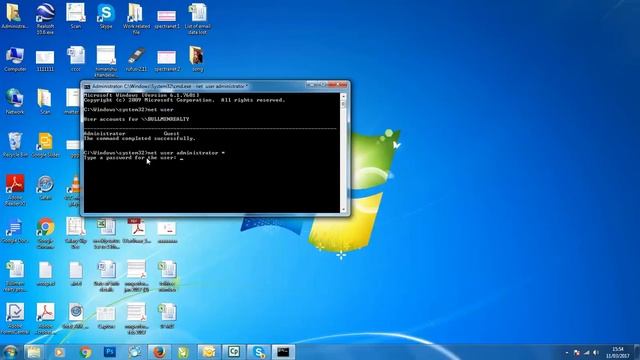Viewport: 640px width, 360px height.
Task: Select the spectranet2 desktop file
Action: click(x=167, y=60)
